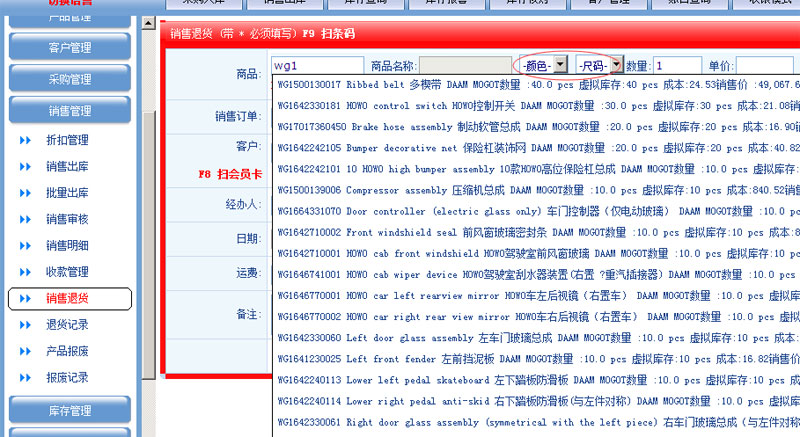This screenshot has width=800, height=437.
Task: Click the double-arrow icon beside 折扣管理
Action: pyautogui.click(x=25, y=140)
